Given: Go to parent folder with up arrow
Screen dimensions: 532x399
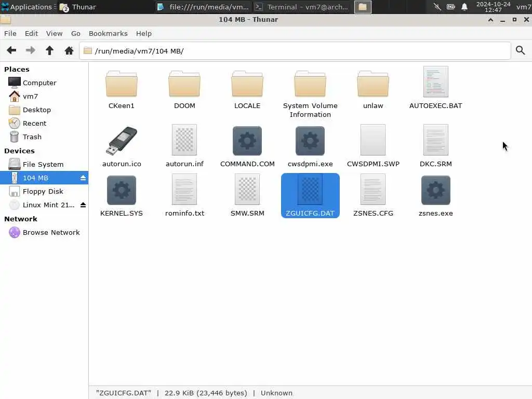Looking at the screenshot, I should (49, 50).
